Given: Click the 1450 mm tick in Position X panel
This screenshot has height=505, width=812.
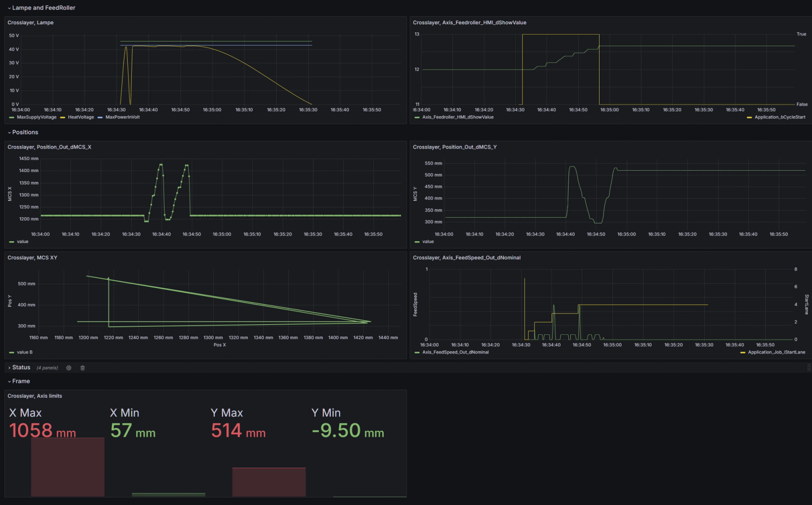Looking at the screenshot, I should coord(29,158).
